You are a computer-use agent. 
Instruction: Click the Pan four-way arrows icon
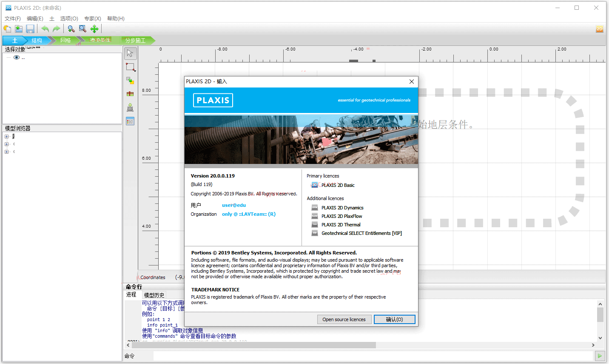pyautogui.click(x=94, y=29)
